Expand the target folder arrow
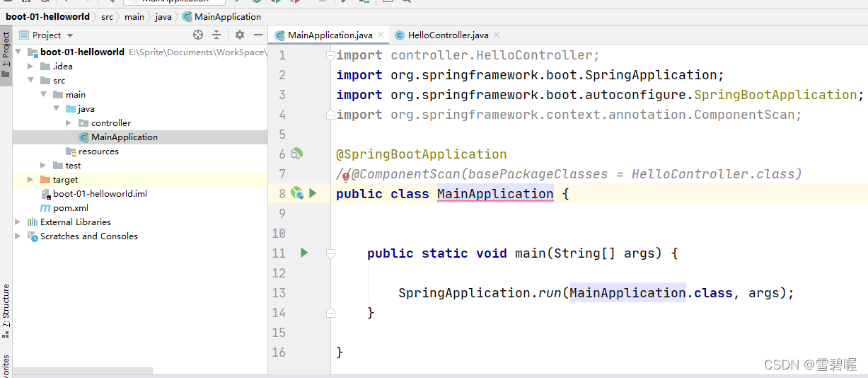This screenshot has height=378, width=868. click(30, 179)
